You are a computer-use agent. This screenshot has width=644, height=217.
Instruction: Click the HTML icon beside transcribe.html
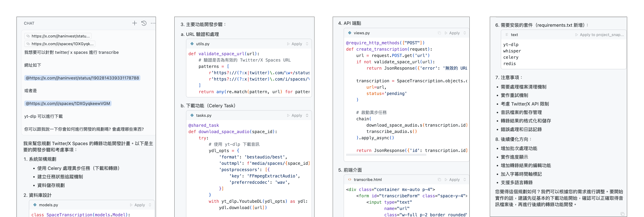point(349,180)
